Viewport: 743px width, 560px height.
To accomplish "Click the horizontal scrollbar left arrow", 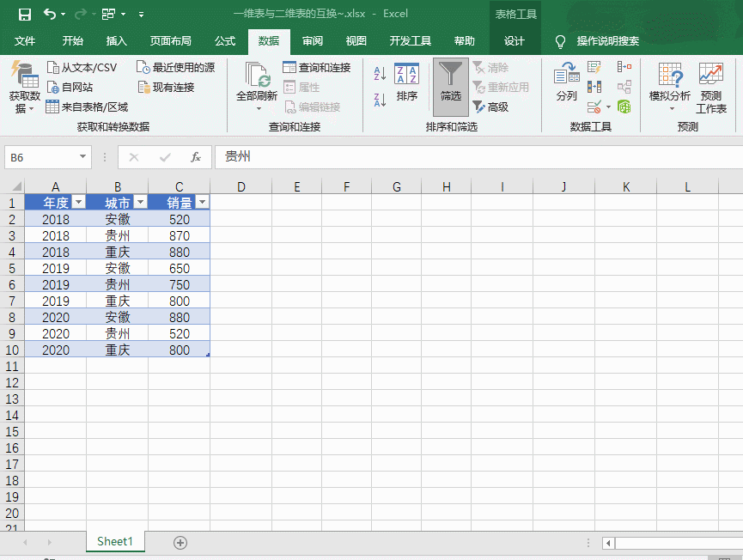I will 609,543.
